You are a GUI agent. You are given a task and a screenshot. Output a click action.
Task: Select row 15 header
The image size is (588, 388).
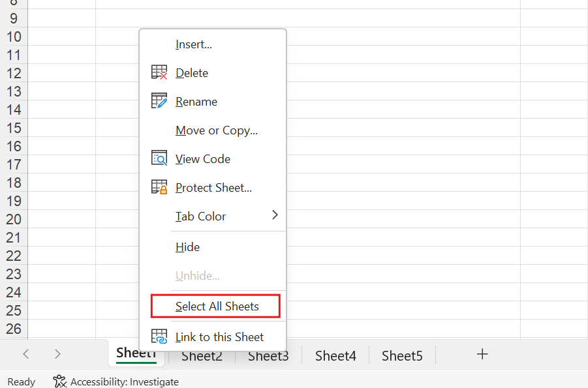[x=14, y=128]
